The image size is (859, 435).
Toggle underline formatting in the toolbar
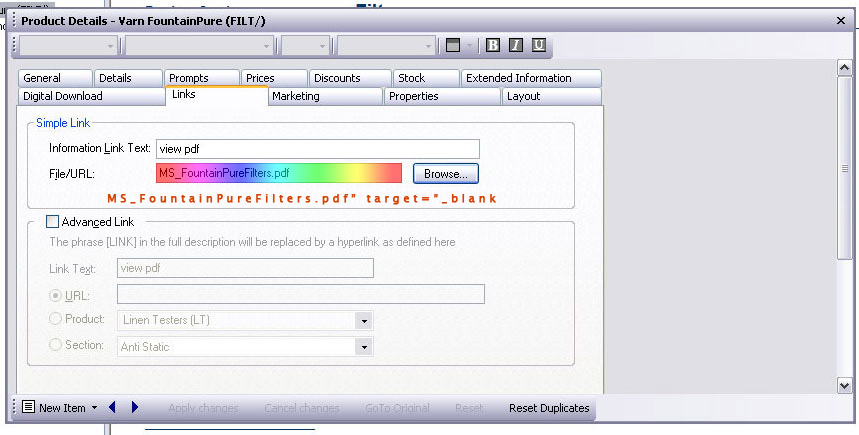539,45
